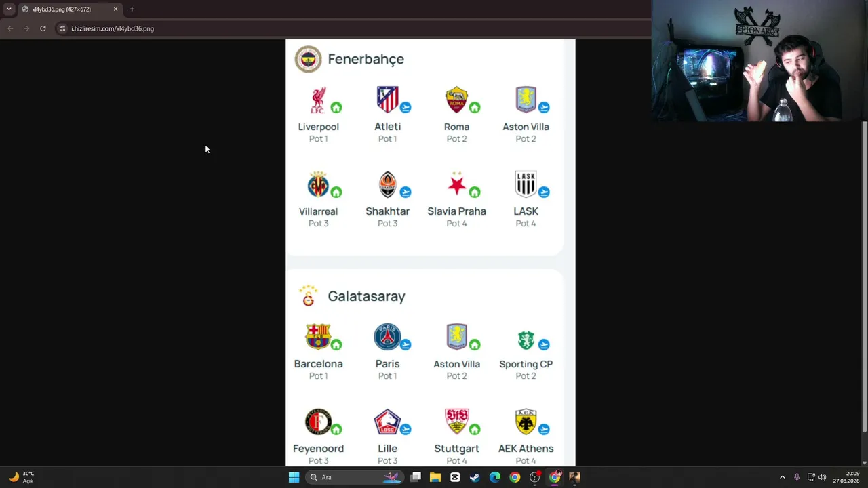Open Task View from the taskbar
The image size is (868, 488).
[x=416, y=477]
